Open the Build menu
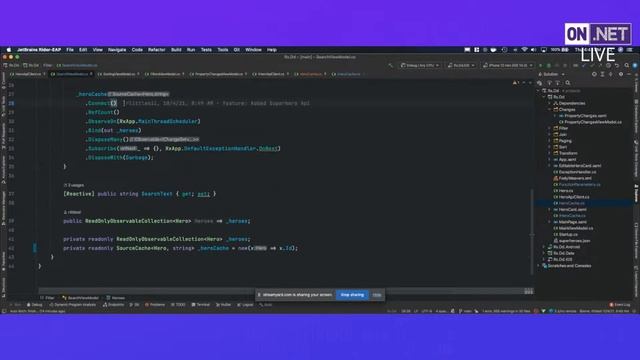Viewport: 640px width, 360px height. (x=176, y=50)
